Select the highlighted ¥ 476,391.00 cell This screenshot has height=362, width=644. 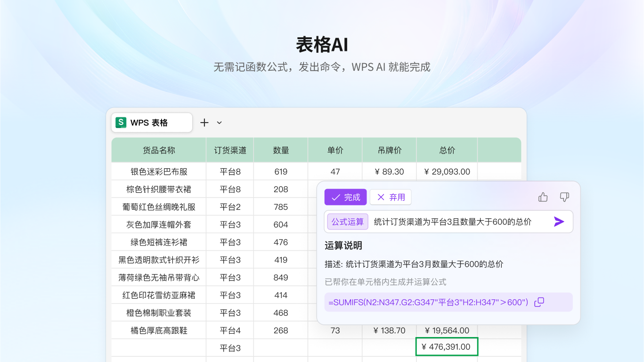(447, 346)
